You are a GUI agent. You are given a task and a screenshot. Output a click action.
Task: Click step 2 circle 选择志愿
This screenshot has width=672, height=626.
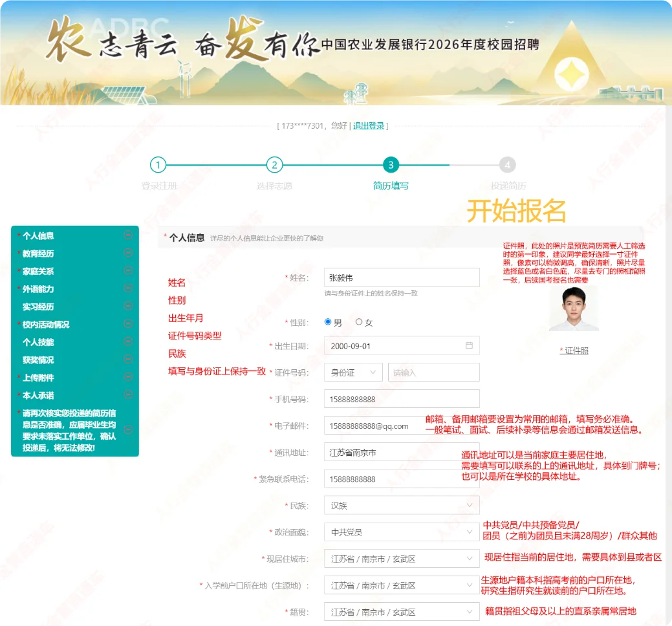click(274, 165)
